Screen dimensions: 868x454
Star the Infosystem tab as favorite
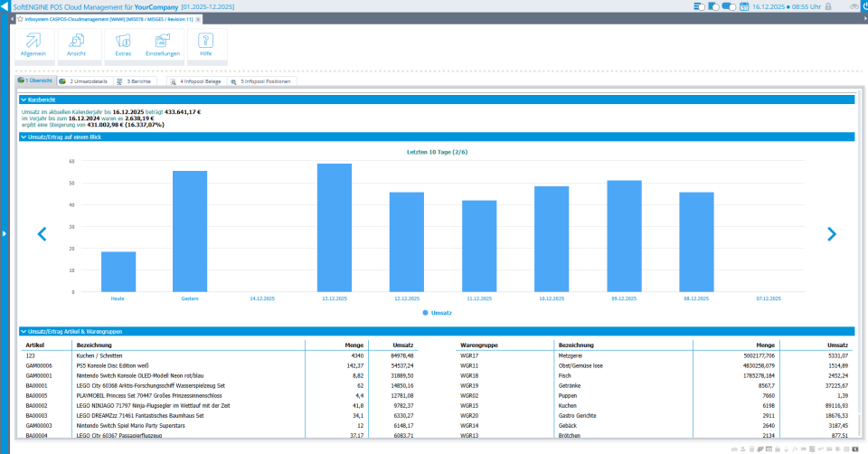coord(20,19)
